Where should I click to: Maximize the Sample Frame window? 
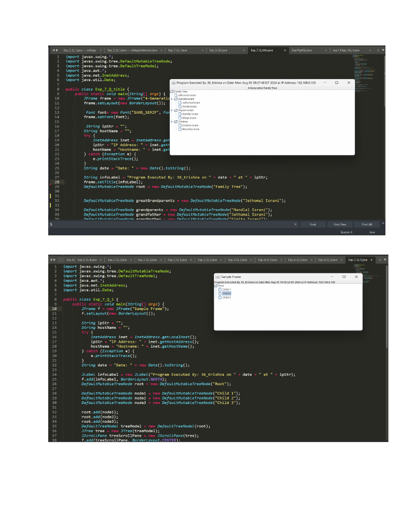(344, 276)
